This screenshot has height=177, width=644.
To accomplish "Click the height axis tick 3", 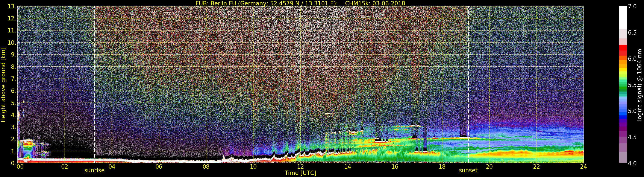I will click(13, 127).
